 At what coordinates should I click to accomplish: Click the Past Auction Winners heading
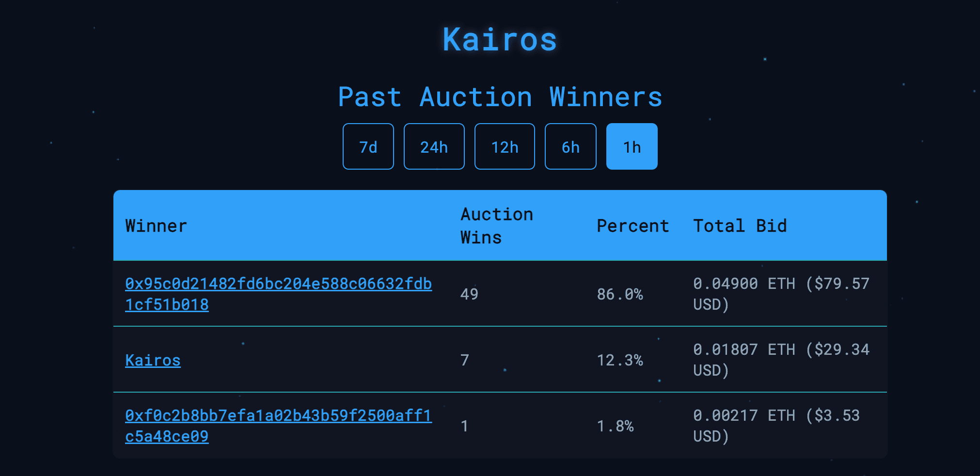coord(500,97)
